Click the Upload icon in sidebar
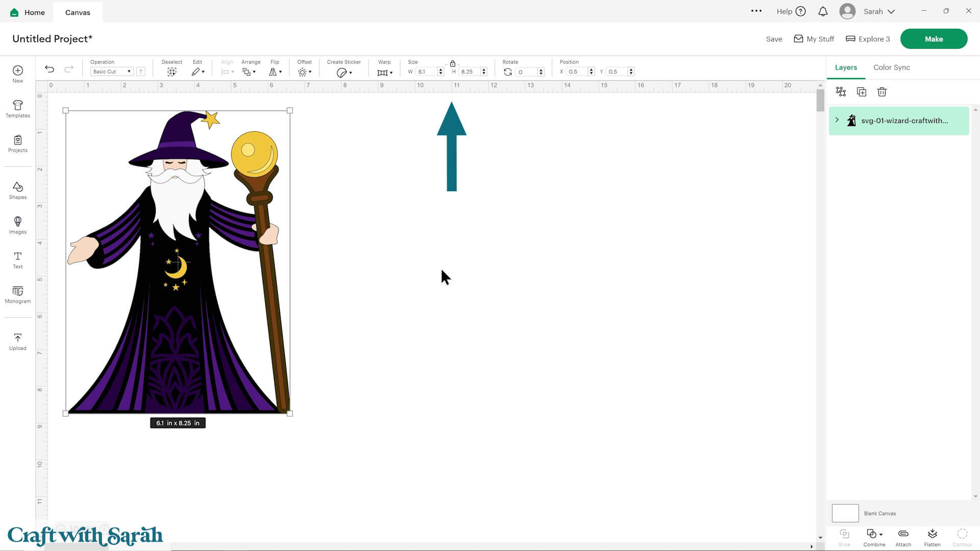The image size is (980, 551). (17, 341)
